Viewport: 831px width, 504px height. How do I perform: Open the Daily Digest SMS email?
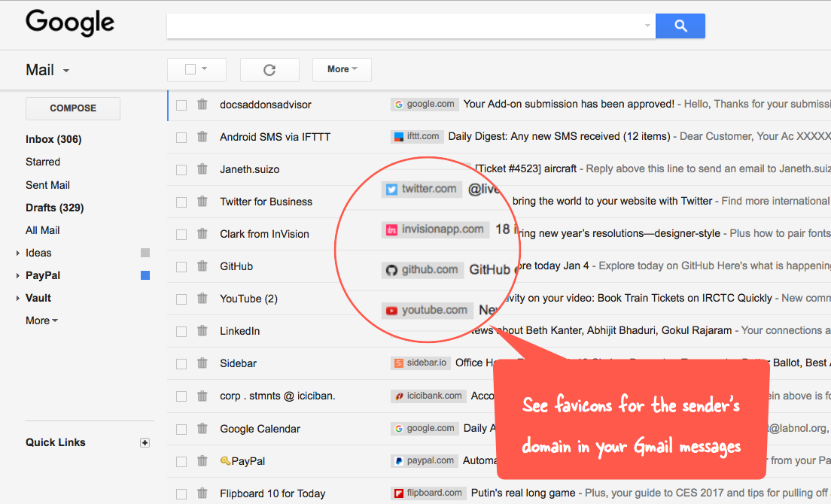559,137
